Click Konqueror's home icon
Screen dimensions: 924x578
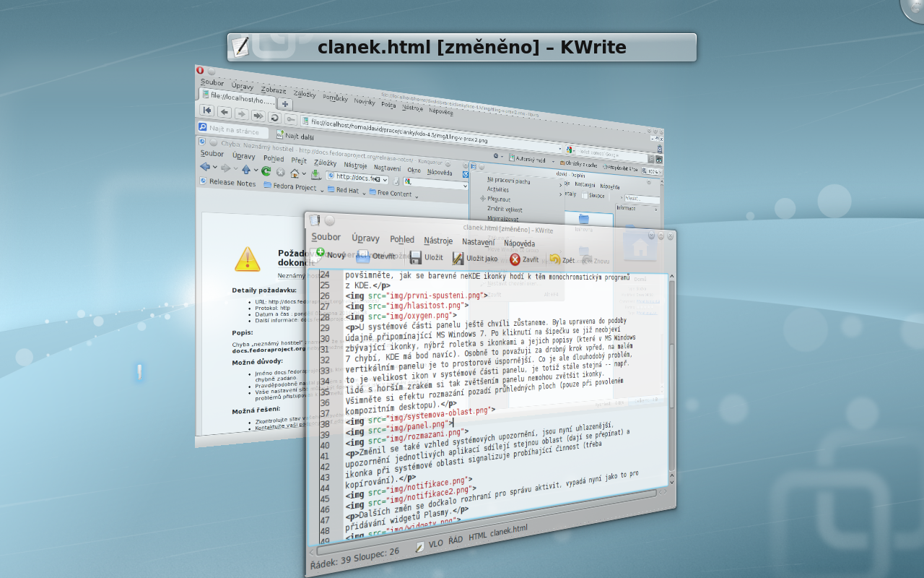[295, 173]
